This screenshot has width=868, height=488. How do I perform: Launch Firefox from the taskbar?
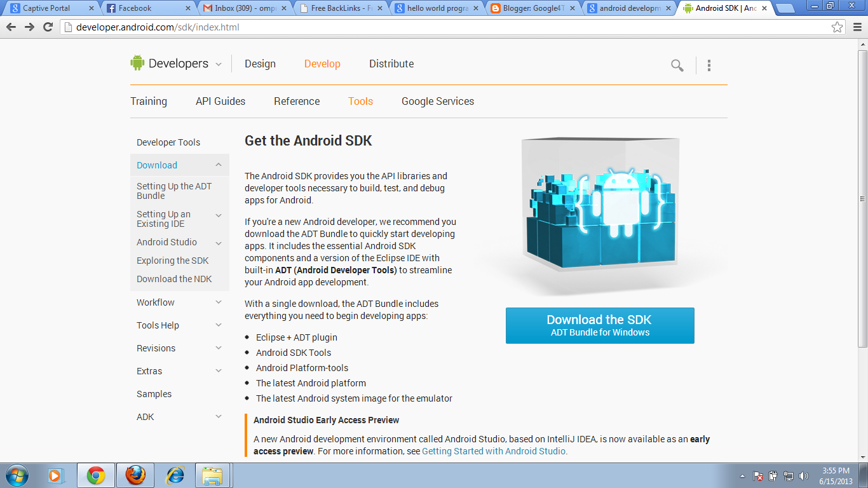(x=135, y=475)
